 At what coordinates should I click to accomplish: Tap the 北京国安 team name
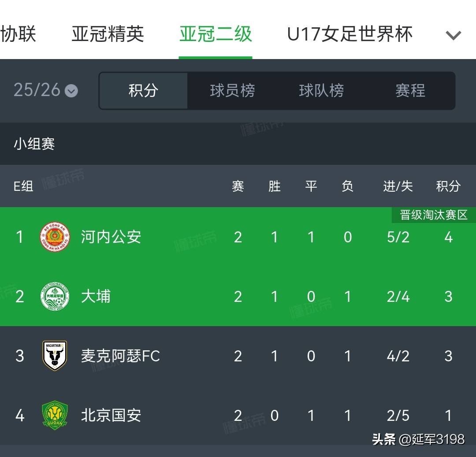point(111,415)
